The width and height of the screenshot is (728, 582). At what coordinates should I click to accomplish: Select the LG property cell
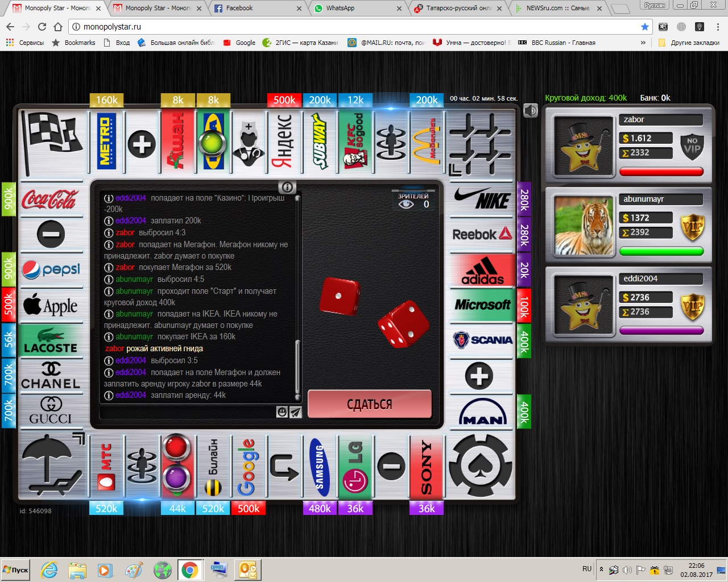click(355, 467)
